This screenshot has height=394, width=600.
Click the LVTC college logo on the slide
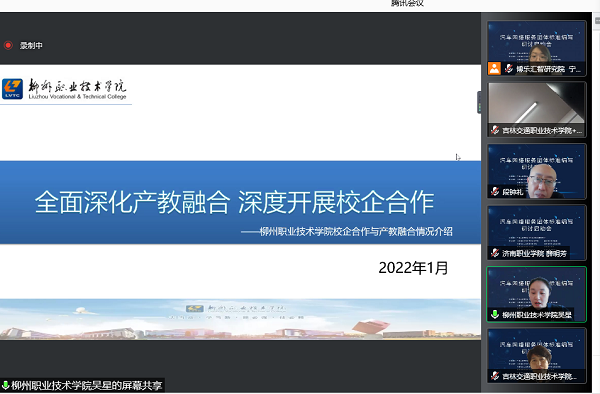pyautogui.click(x=13, y=89)
